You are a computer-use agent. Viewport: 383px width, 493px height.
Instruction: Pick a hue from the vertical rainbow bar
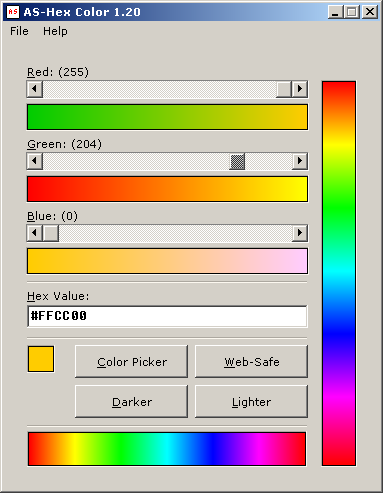(x=339, y=273)
